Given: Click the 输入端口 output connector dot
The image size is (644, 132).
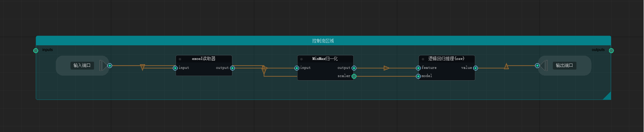Looking at the screenshot, I should click(110, 66).
